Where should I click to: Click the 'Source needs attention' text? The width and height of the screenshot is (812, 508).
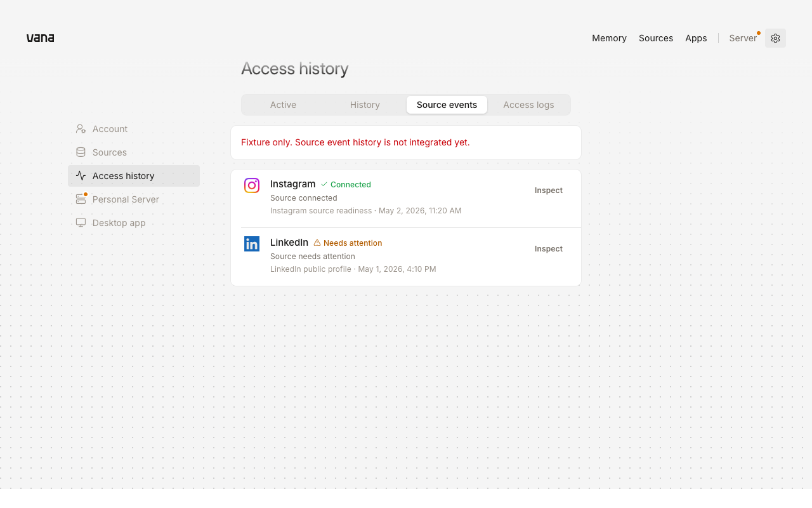[313, 257]
